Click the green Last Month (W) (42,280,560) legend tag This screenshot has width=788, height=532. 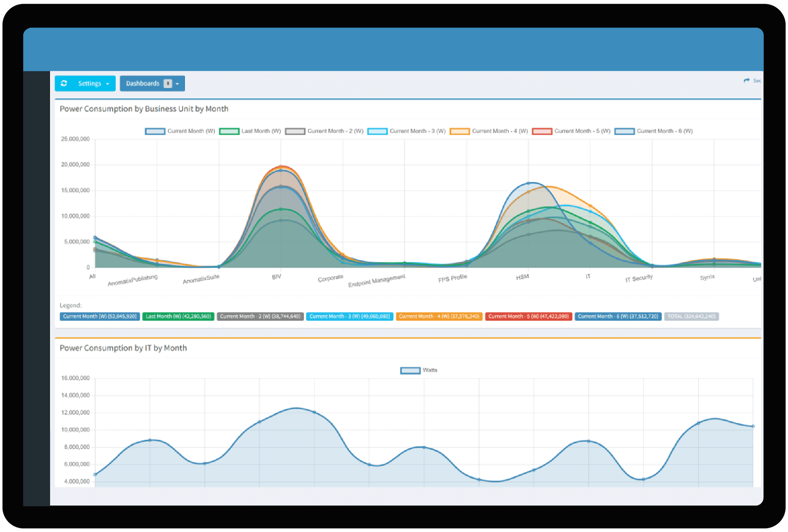[x=178, y=317]
